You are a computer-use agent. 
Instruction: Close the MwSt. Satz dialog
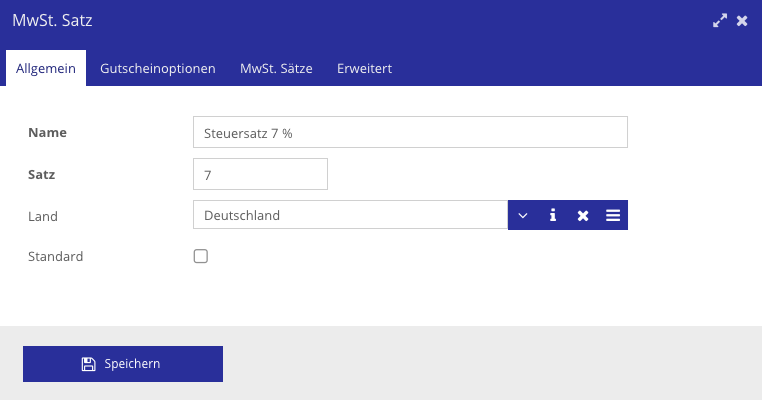tap(742, 20)
